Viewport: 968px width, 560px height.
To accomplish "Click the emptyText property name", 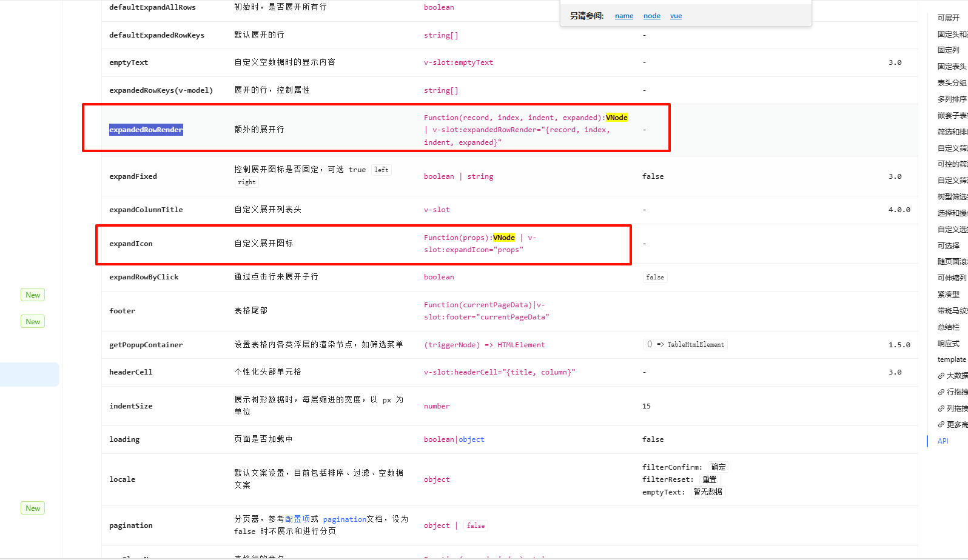I will 129,62.
